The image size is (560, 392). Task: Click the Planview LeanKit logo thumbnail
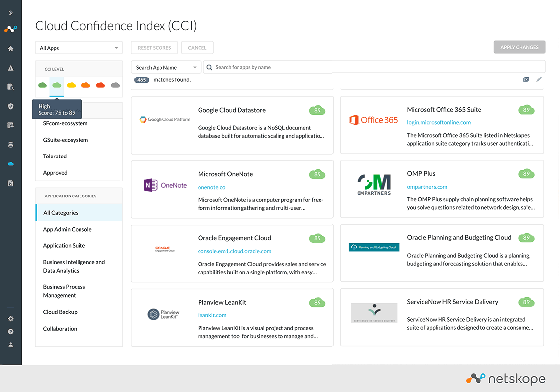click(x=163, y=314)
